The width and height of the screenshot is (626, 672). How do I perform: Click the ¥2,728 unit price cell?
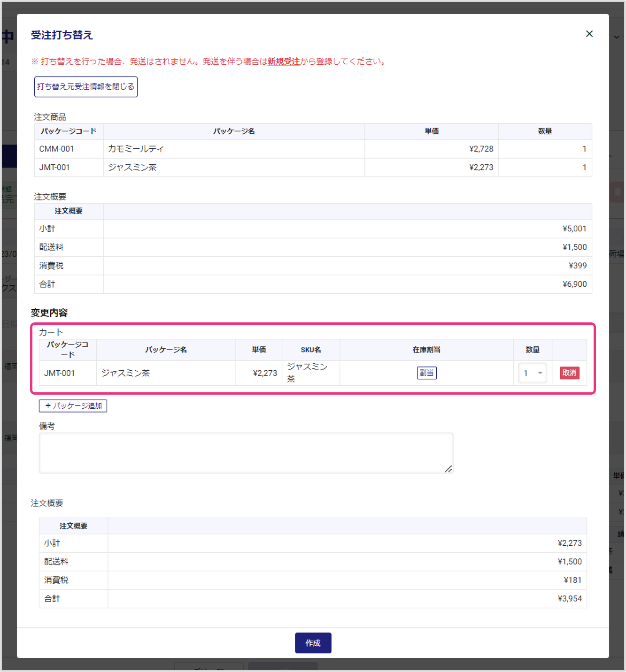tap(481, 149)
